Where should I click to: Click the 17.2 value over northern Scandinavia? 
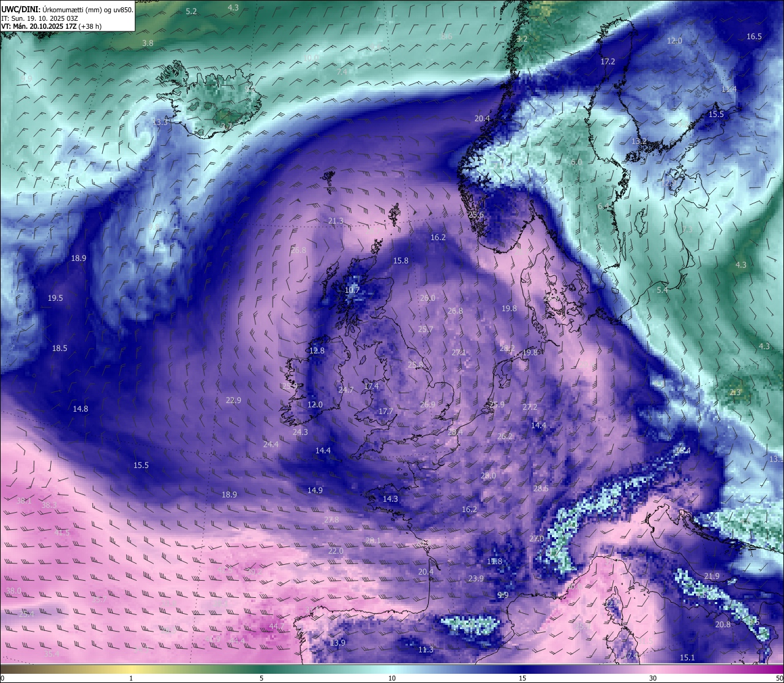607,61
